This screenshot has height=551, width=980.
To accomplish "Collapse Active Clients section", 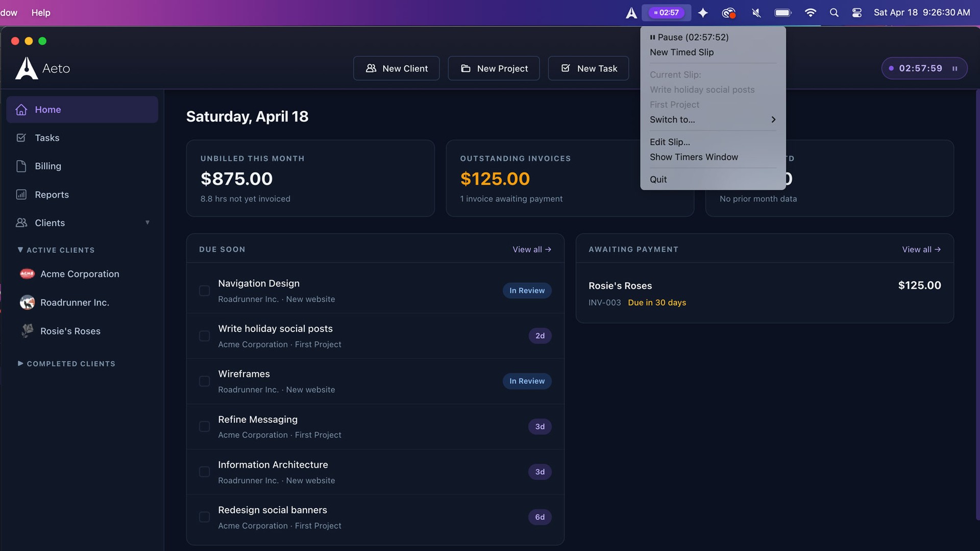I will pos(56,250).
